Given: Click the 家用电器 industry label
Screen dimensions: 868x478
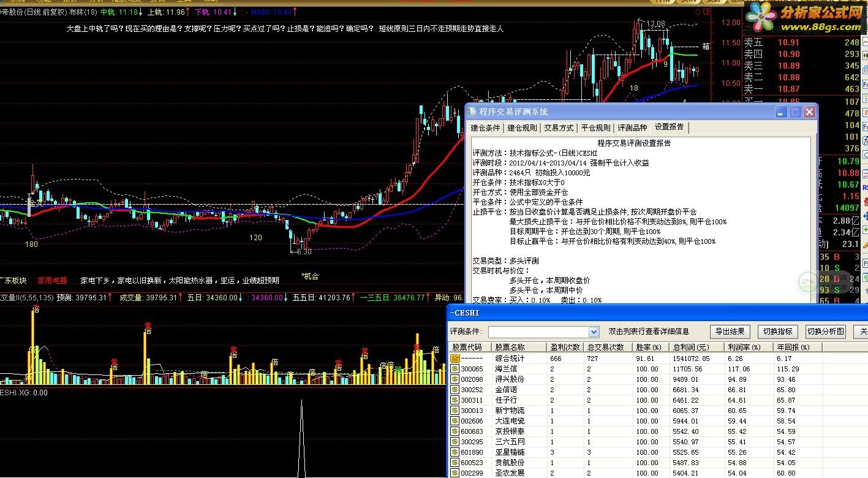Looking at the screenshot, I should (53, 281).
